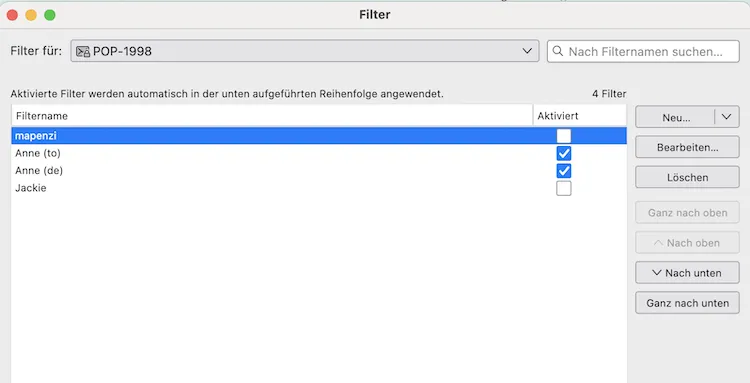This screenshot has width=750, height=383.
Task: Focus the Nach Filternamen suchen field
Action: [x=643, y=51]
